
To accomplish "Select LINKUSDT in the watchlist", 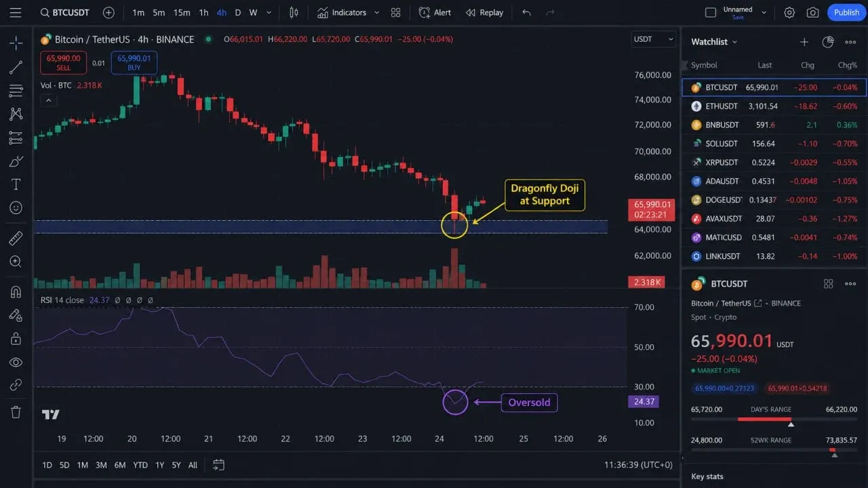I will tap(774, 256).
